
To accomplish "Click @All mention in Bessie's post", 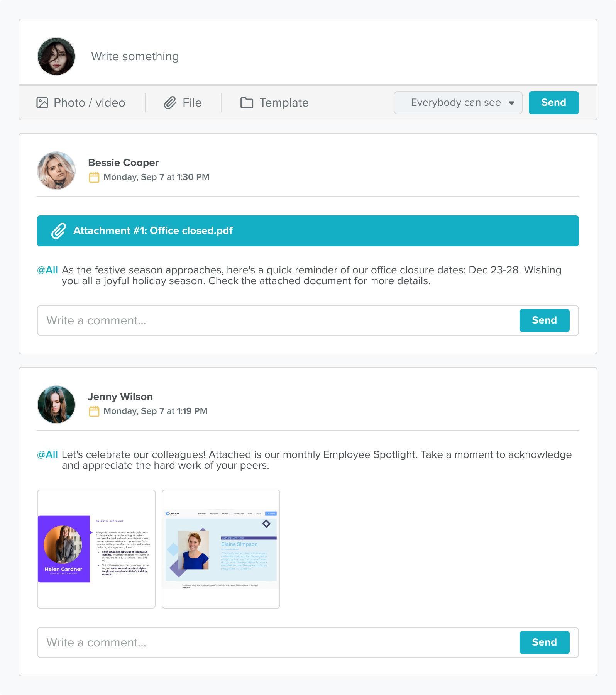I will click(47, 270).
